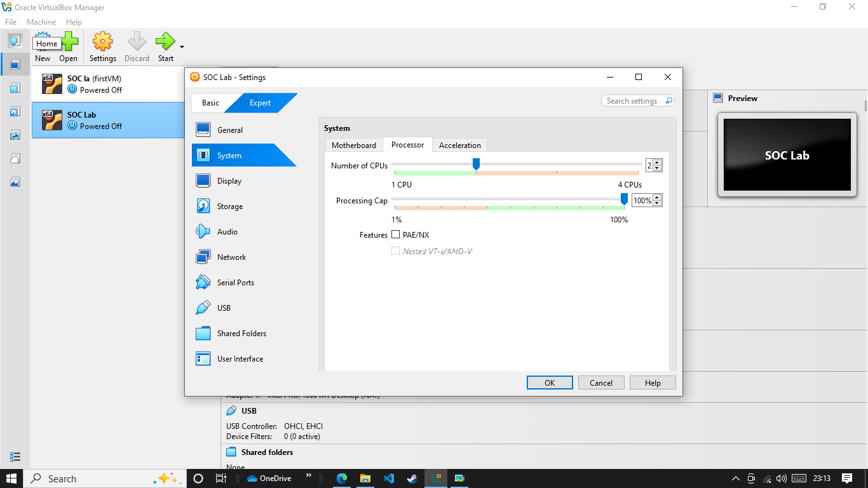Click the Search settings input field
868x488 pixels.
coord(637,100)
